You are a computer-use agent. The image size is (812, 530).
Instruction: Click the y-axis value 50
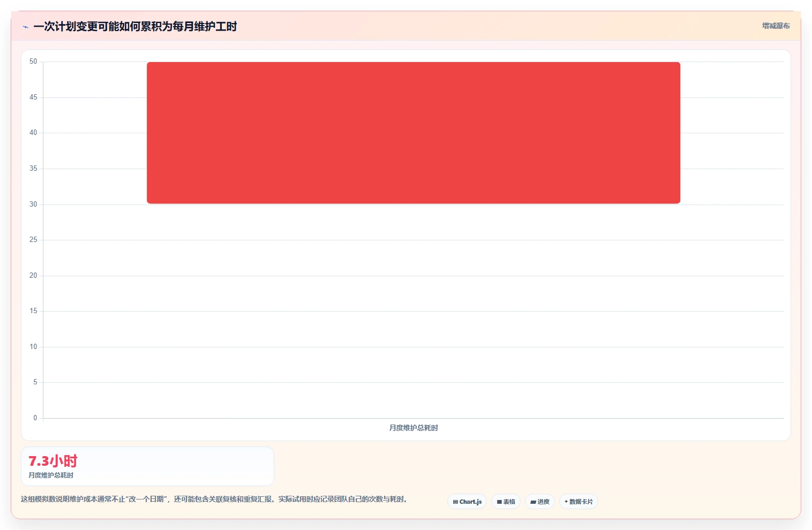tap(33, 62)
